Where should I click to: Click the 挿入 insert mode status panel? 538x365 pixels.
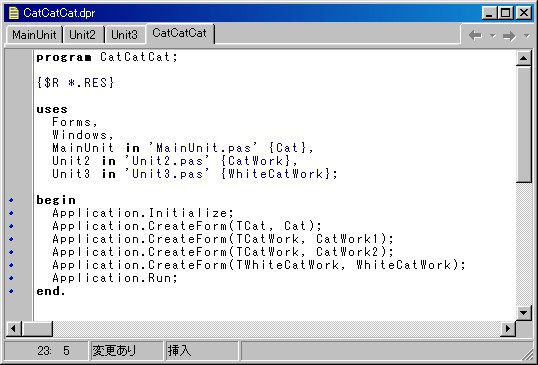tap(202, 351)
